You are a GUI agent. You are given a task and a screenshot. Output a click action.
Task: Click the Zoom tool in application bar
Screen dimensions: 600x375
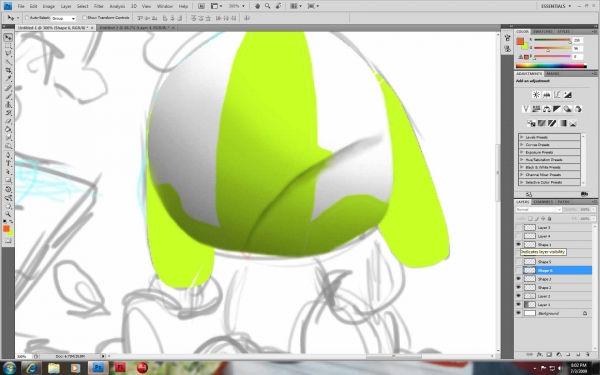click(x=267, y=6)
